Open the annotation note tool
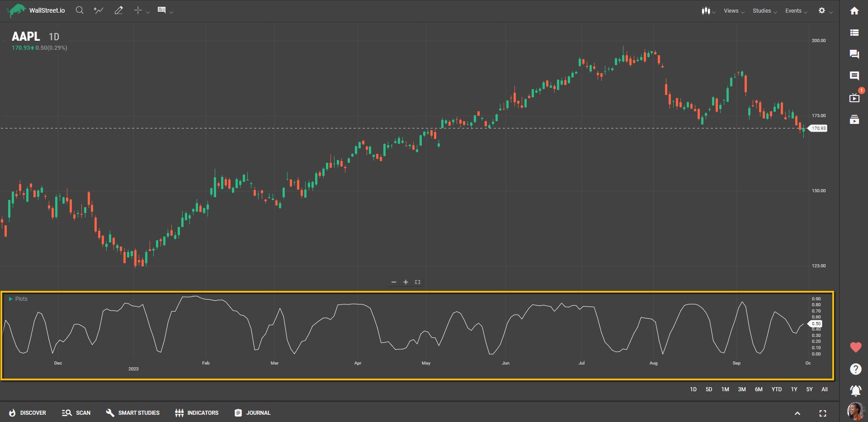 [x=161, y=10]
